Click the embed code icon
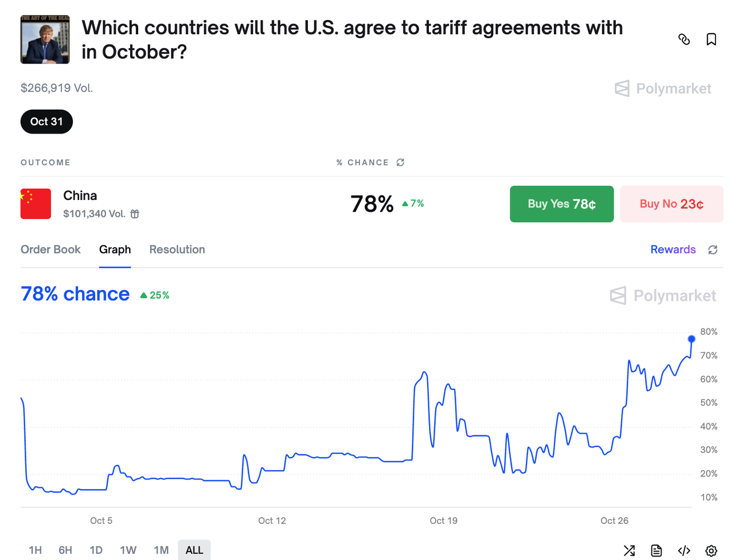 point(684,551)
